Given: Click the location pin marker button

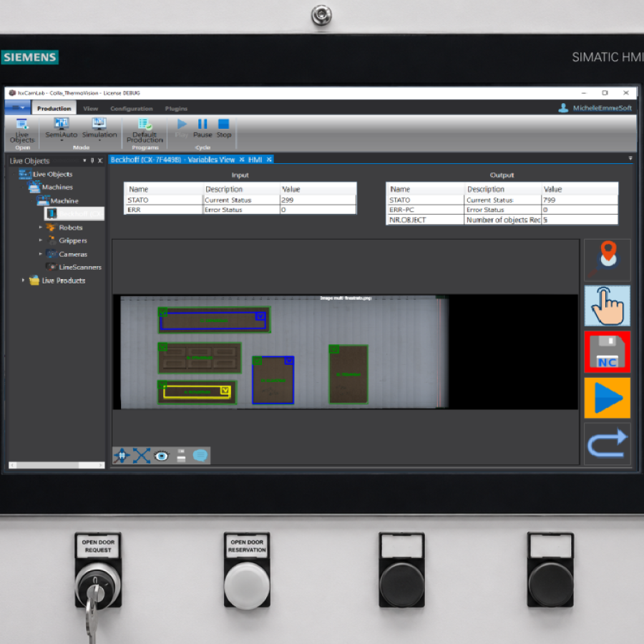Looking at the screenshot, I should click(x=607, y=260).
